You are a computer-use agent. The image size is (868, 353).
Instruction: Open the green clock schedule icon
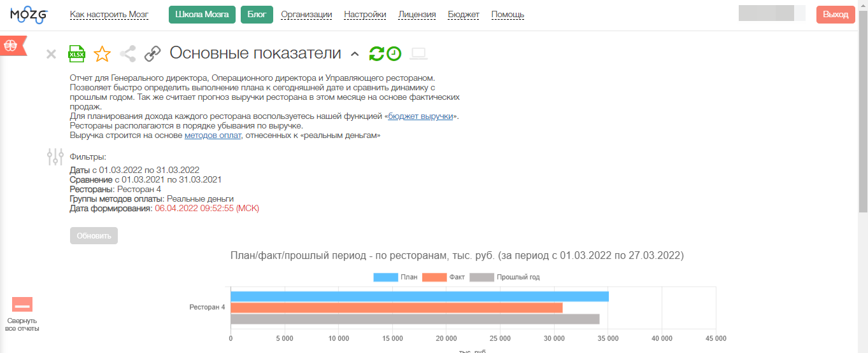pos(394,54)
